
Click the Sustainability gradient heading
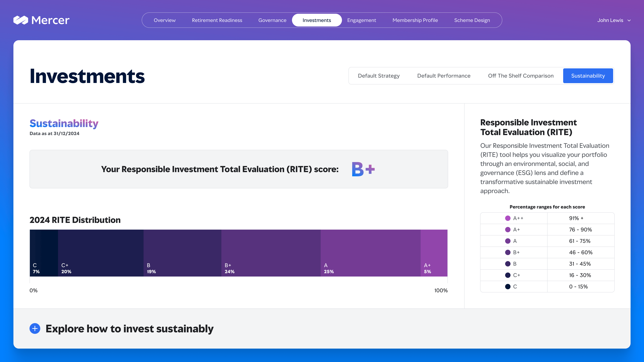[x=64, y=123]
